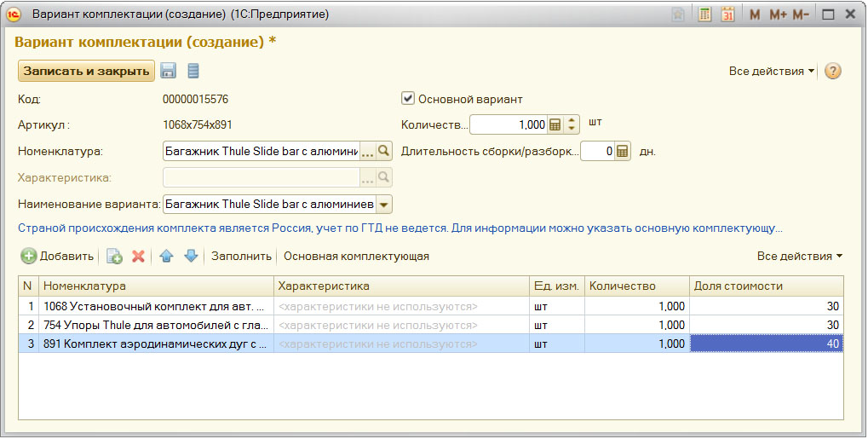Open table Все действия menu

800,256
